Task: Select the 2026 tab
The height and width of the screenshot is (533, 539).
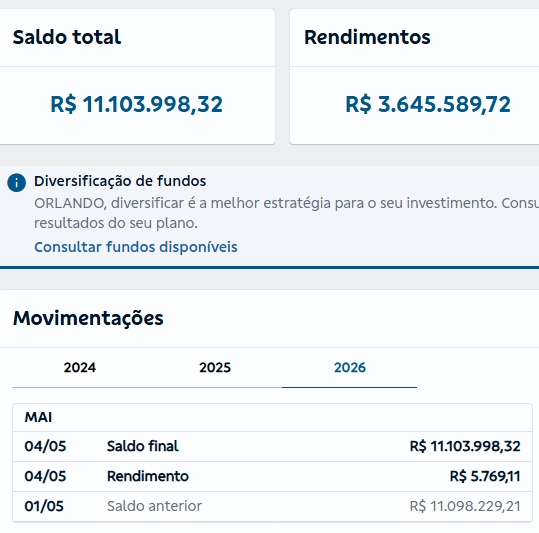Action: coord(350,367)
